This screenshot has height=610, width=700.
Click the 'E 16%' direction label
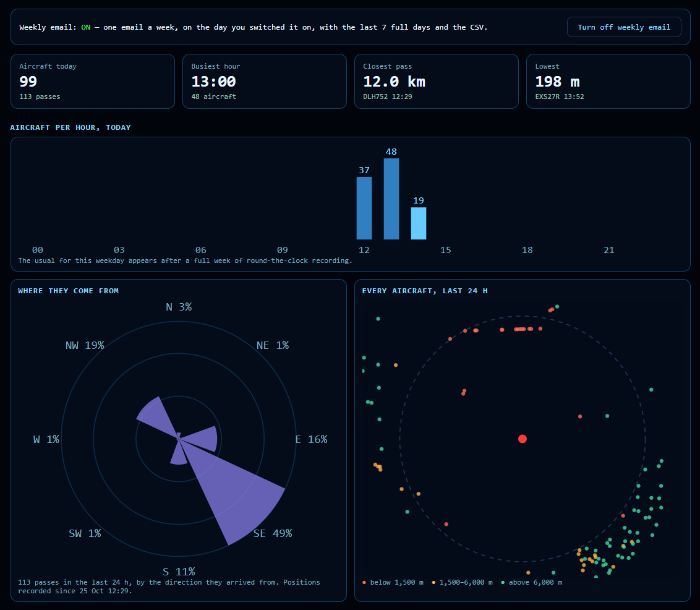(311, 439)
